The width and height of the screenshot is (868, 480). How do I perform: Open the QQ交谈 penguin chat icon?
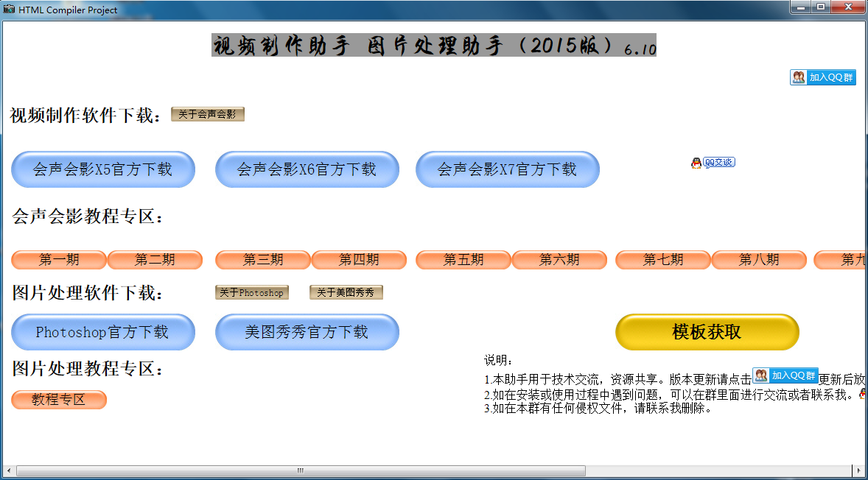(x=713, y=163)
